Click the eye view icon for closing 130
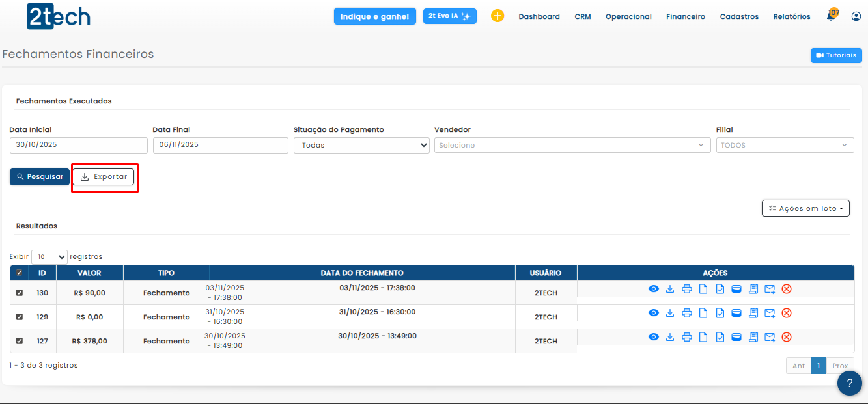Viewport: 868px width, 404px height. point(654,289)
